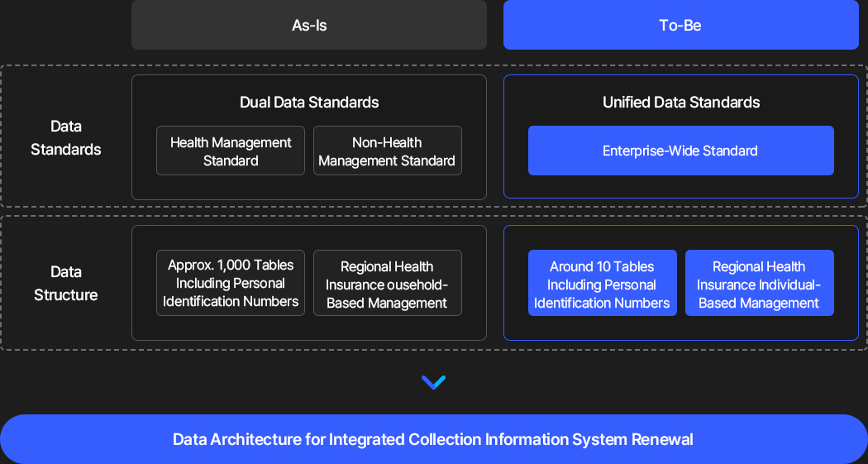Click the As-Is column header

309,25
